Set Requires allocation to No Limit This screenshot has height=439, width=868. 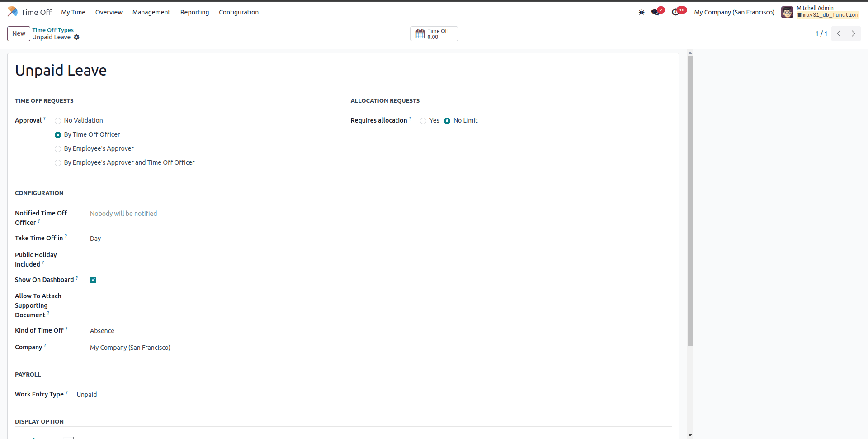coord(447,121)
